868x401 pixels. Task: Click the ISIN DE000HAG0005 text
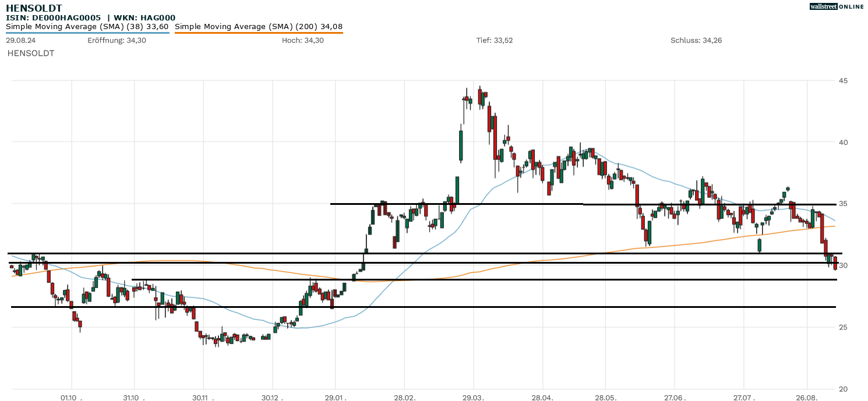tap(53, 18)
